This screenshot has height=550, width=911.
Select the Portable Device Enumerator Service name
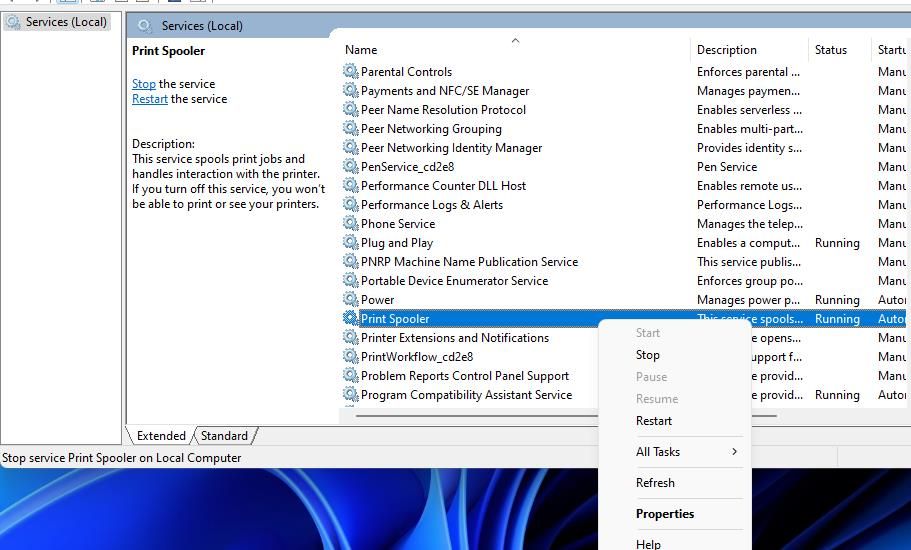[x=454, y=281]
